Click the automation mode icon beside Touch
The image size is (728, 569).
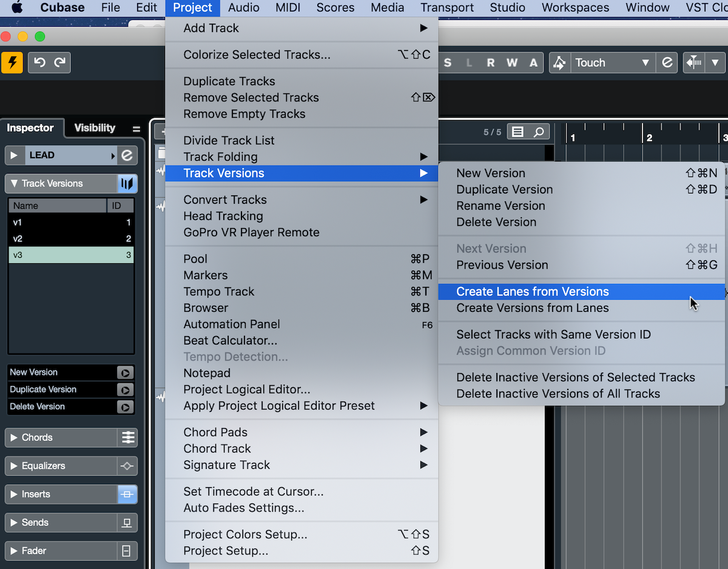pos(560,62)
